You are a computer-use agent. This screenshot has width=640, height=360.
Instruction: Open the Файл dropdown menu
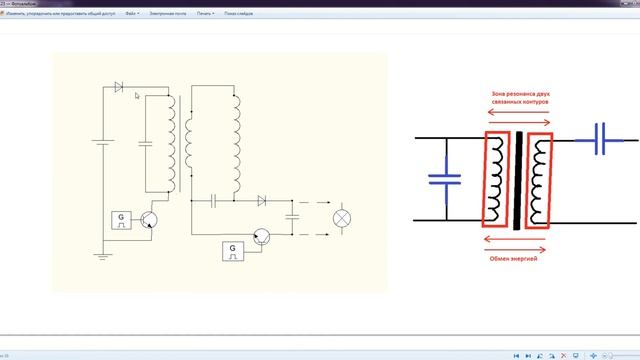132,13
